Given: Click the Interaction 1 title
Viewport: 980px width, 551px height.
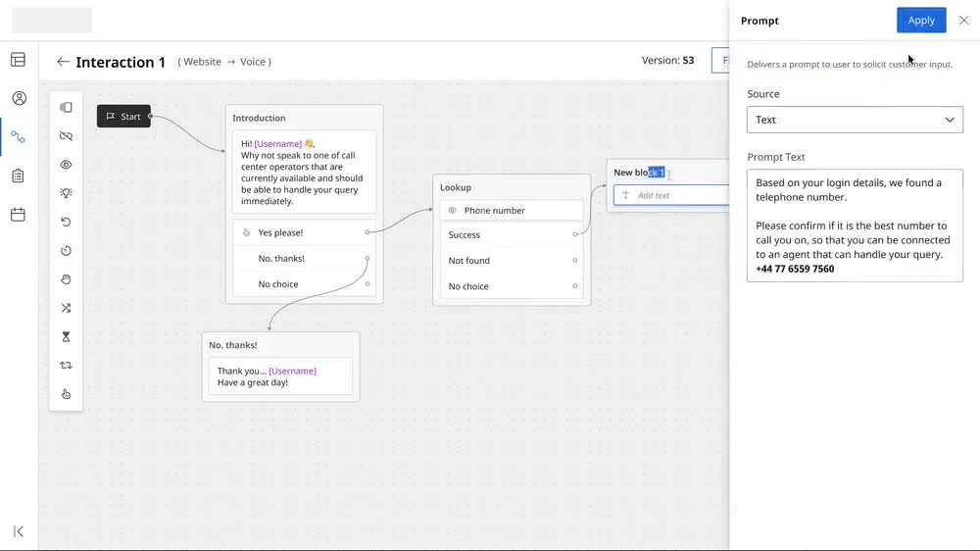Looking at the screenshot, I should [121, 62].
